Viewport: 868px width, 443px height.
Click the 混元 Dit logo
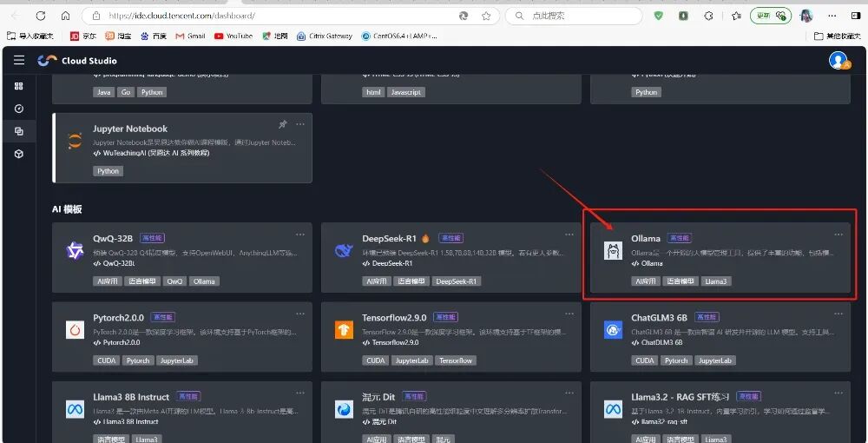click(x=344, y=409)
